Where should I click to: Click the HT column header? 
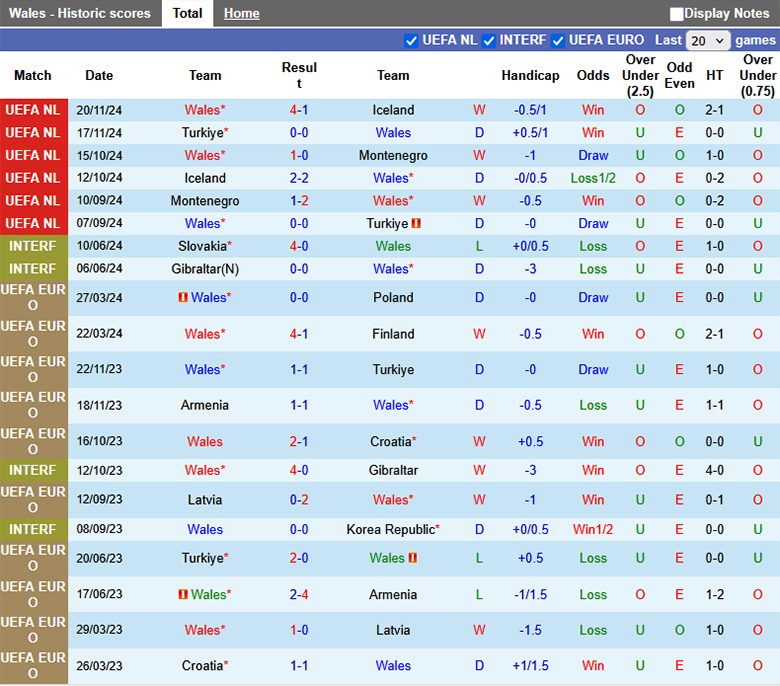(x=715, y=76)
